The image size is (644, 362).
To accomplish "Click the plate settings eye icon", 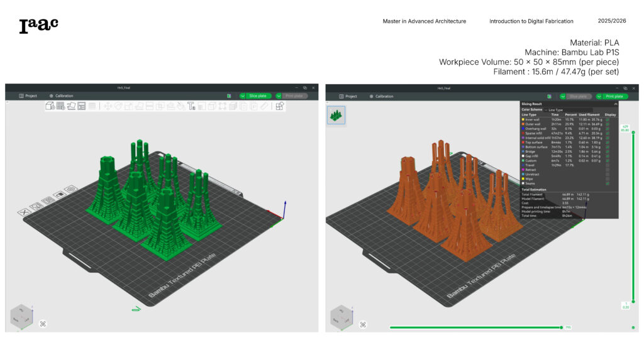I will point(71,189).
